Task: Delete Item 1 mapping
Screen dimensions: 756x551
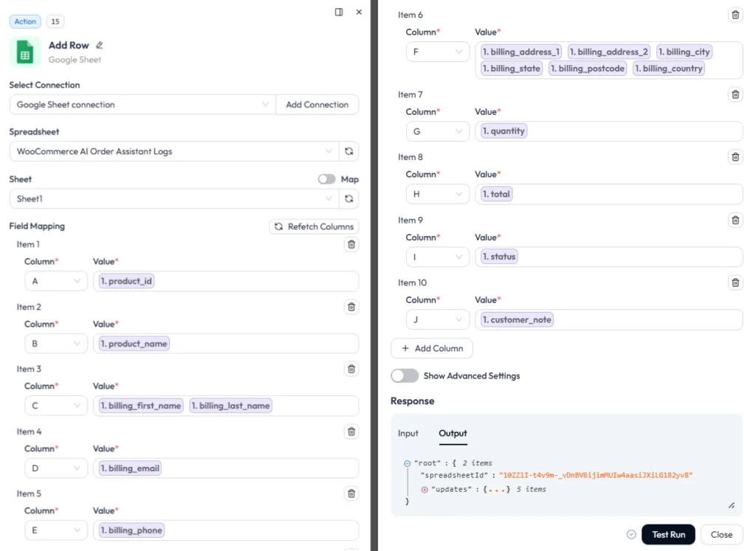Action: click(351, 244)
